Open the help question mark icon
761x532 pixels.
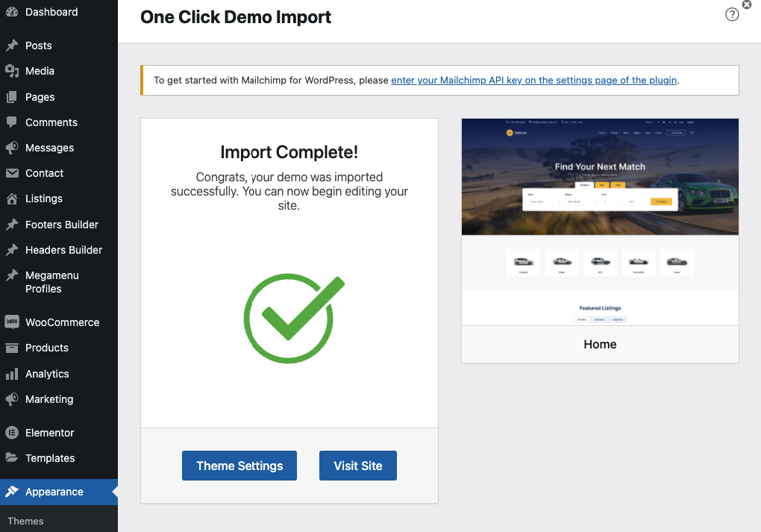click(732, 15)
